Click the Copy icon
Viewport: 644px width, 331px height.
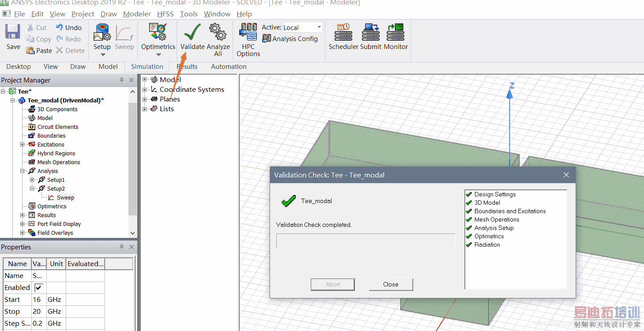(30, 39)
